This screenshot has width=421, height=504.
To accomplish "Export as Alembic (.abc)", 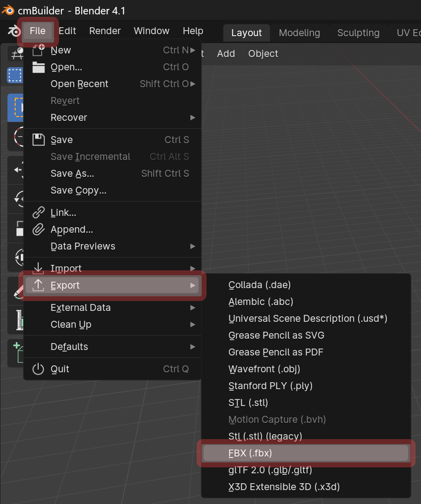I will click(306, 302).
